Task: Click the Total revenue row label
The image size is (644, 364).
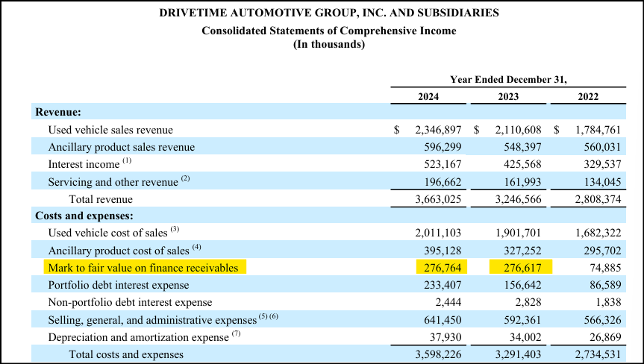Action: [101, 199]
